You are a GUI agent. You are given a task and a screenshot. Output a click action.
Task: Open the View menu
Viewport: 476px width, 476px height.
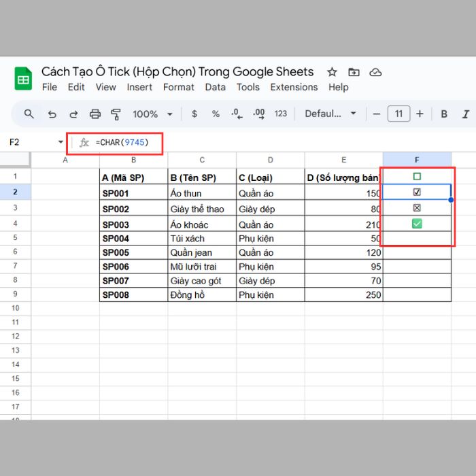point(105,87)
